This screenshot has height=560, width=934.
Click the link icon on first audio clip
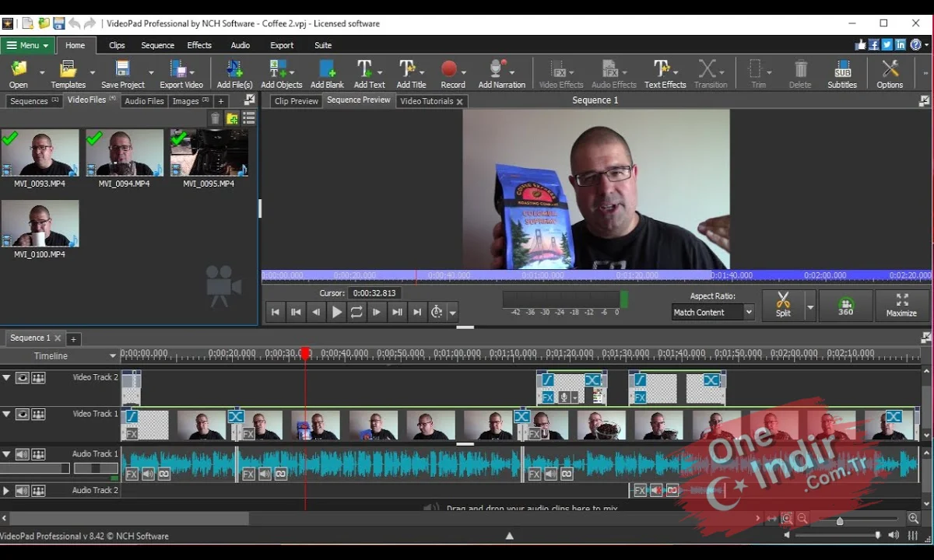coord(163,474)
